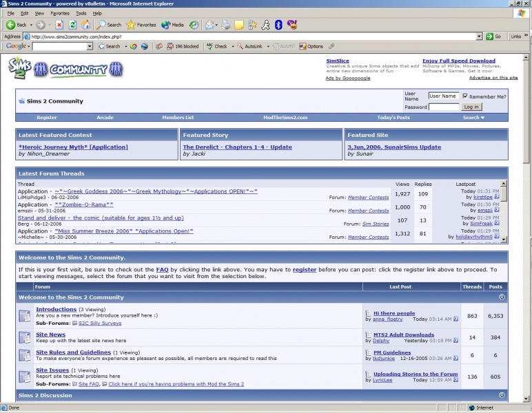
Task: Open the Edit menu
Action: (24, 13)
